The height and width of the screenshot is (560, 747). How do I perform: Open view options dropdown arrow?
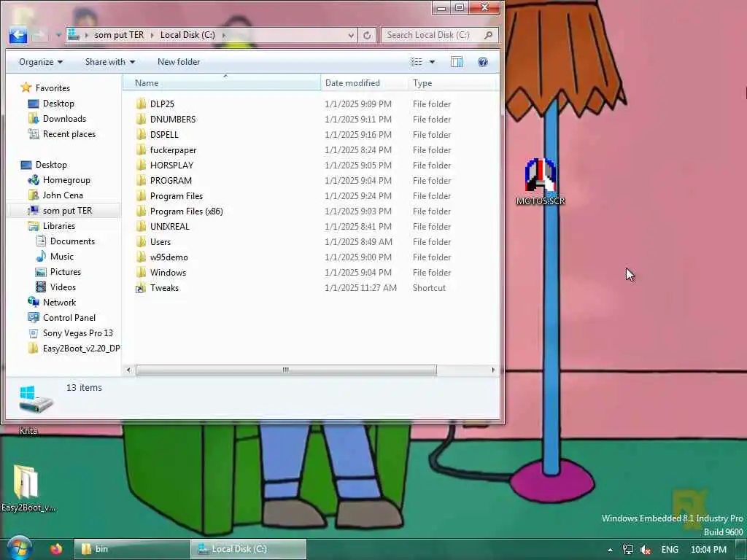tap(432, 62)
